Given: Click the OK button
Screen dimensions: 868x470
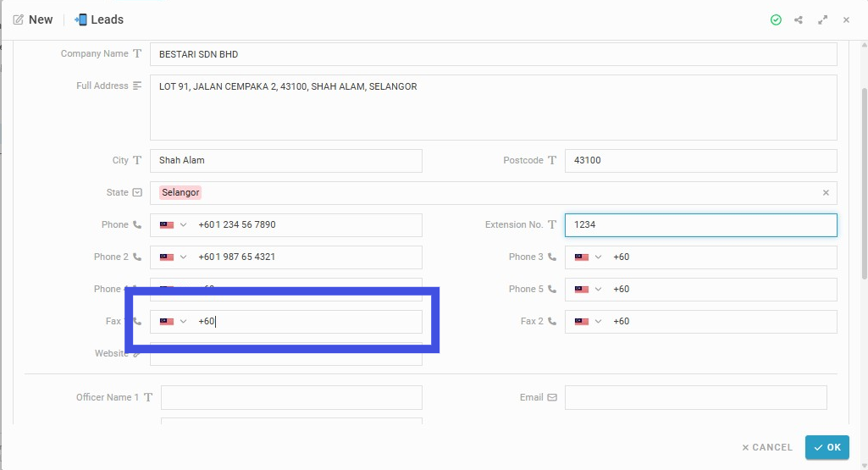Looking at the screenshot, I should [x=827, y=447].
